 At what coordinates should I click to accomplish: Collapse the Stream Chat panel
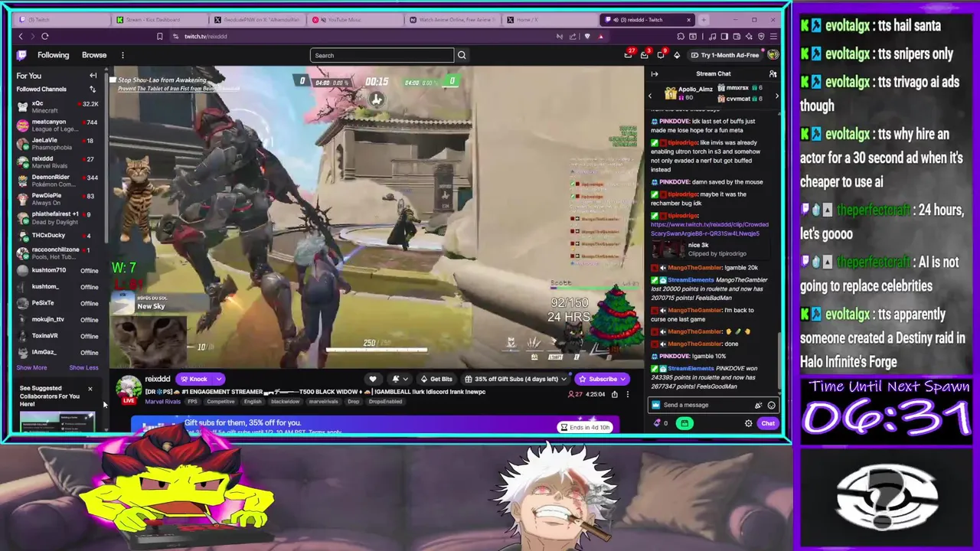point(655,73)
